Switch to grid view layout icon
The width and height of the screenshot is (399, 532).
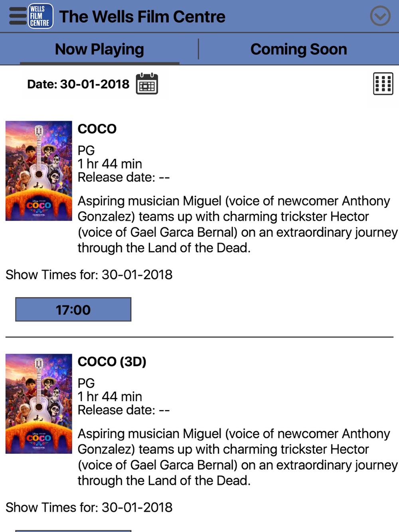tap(383, 84)
